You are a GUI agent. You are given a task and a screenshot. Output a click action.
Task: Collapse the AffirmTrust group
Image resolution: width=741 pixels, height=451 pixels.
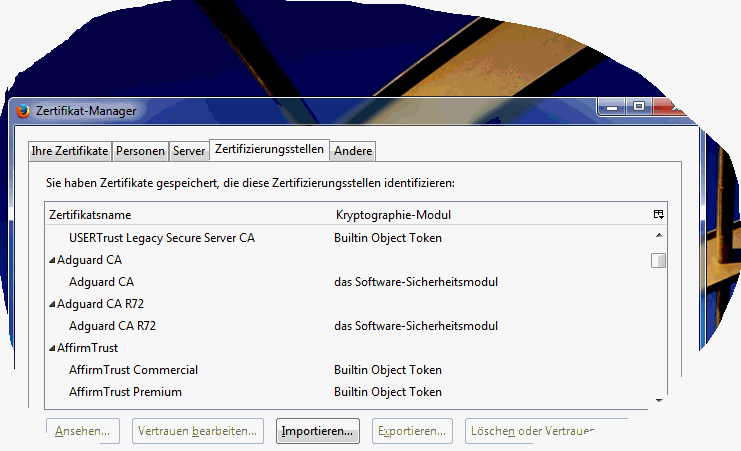pyautogui.click(x=53, y=348)
